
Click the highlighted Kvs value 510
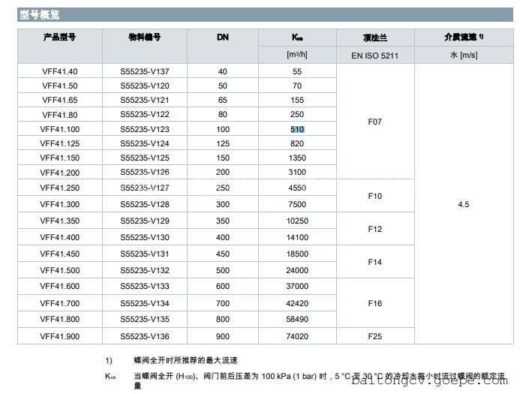tap(297, 129)
